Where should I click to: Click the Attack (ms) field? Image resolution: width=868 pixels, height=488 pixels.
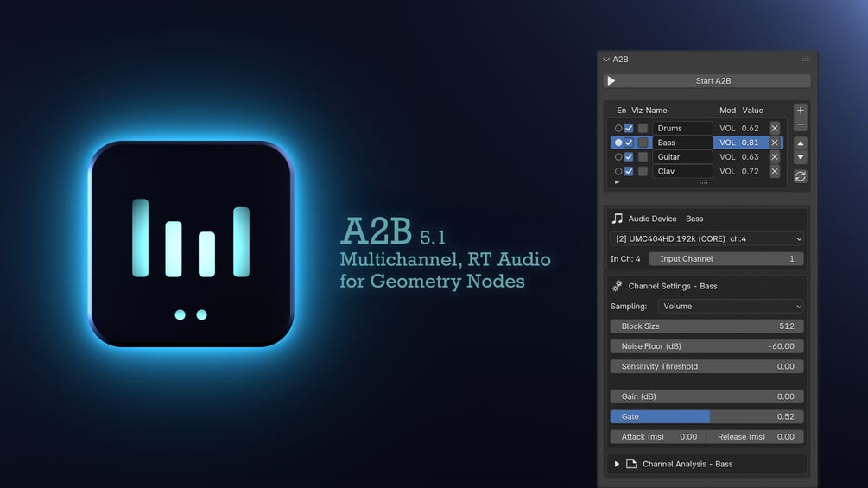[x=658, y=436]
